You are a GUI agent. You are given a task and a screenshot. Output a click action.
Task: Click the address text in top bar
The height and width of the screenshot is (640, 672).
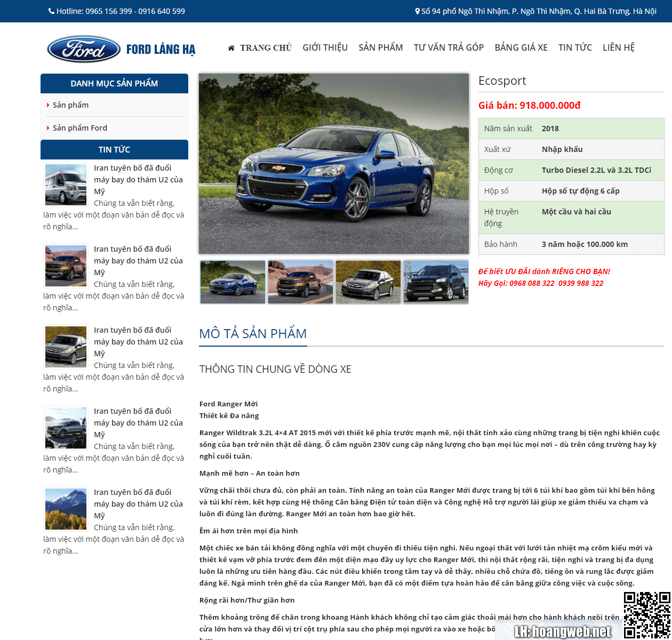pos(539,11)
